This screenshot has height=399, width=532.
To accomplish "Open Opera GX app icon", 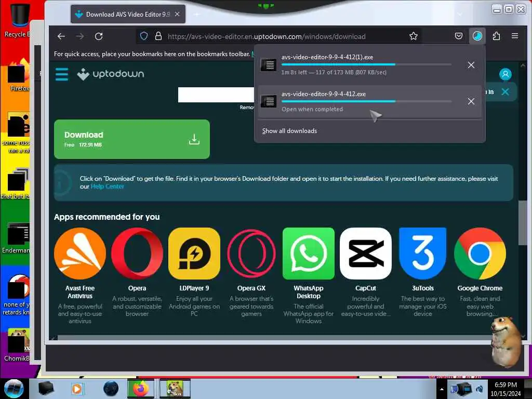I will [251, 254].
